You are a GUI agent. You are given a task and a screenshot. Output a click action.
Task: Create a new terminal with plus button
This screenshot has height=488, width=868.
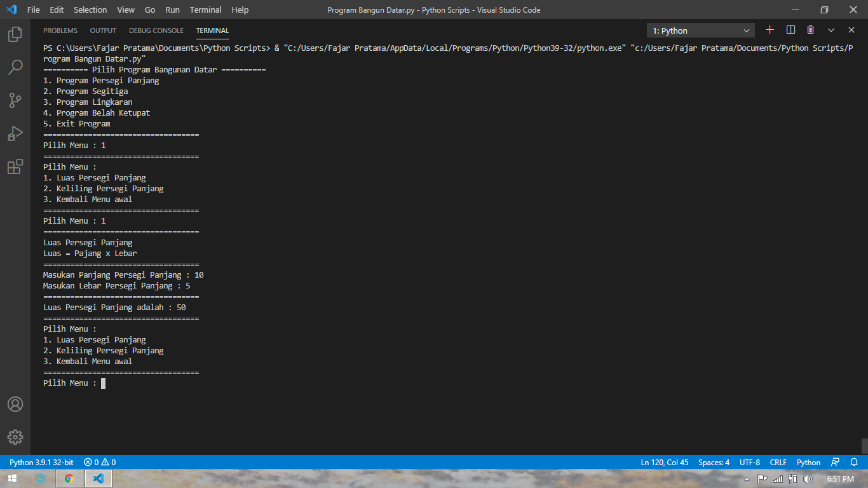coord(770,29)
